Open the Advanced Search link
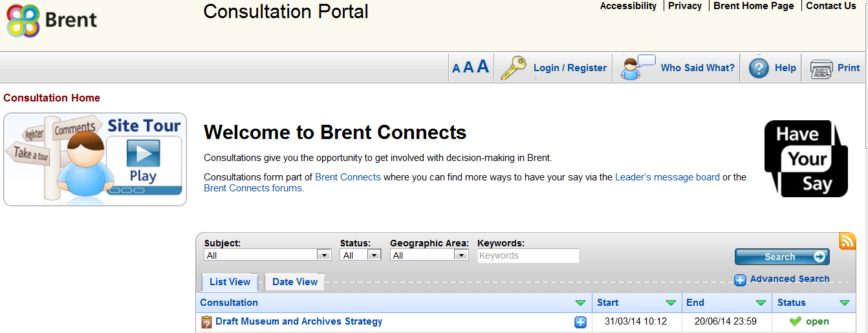 pyautogui.click(x=789, y=279)
